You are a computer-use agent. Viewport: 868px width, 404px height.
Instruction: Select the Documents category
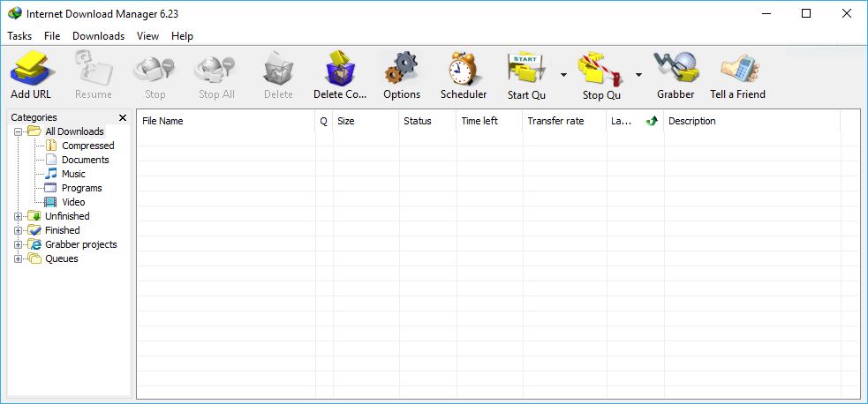pos(86,160)
